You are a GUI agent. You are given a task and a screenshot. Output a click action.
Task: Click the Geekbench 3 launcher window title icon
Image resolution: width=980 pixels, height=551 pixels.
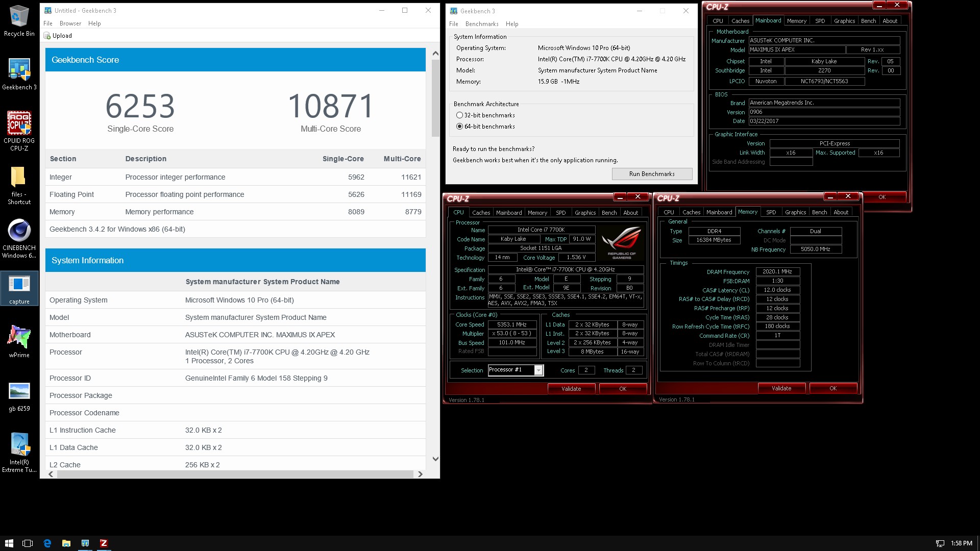pyautogui.click(x=454, y=11)
